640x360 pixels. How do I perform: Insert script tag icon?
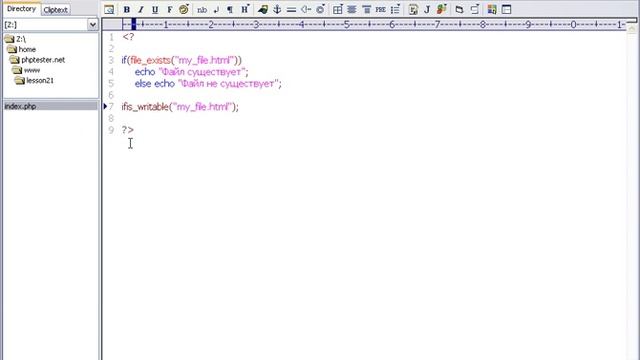(413, 9)
